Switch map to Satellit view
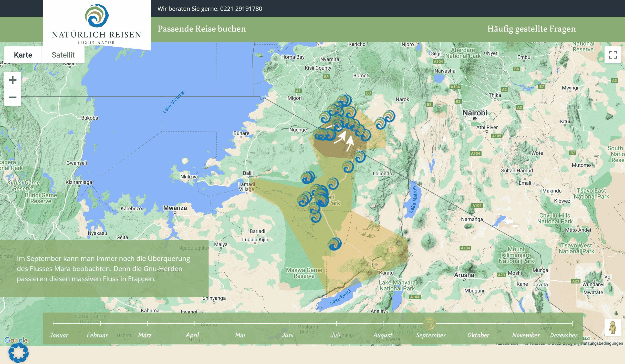The width and height of the screenshot is (625, 364). click(x=63, y=55)
